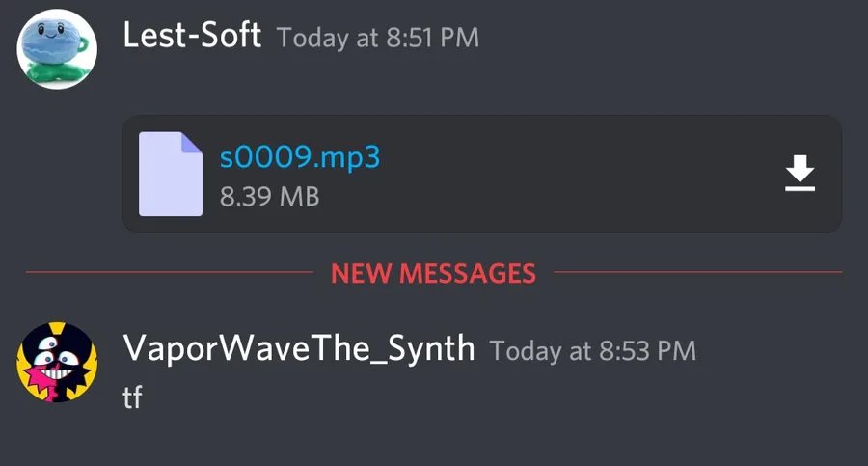Select the "tf" message text
Screen dimensions: 868x466
tap(132, 397)
